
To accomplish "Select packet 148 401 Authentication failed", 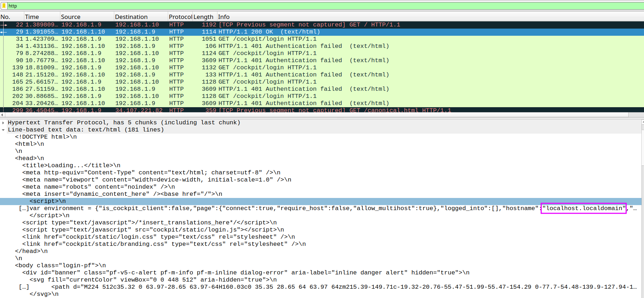I will coord(322,75).
